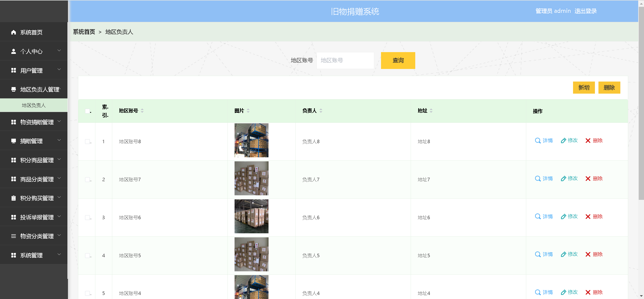Viewport: 644px width, 299px height.
Task: Expand the 物资捐赠管理 menu chevron
Action: point(59,121)
